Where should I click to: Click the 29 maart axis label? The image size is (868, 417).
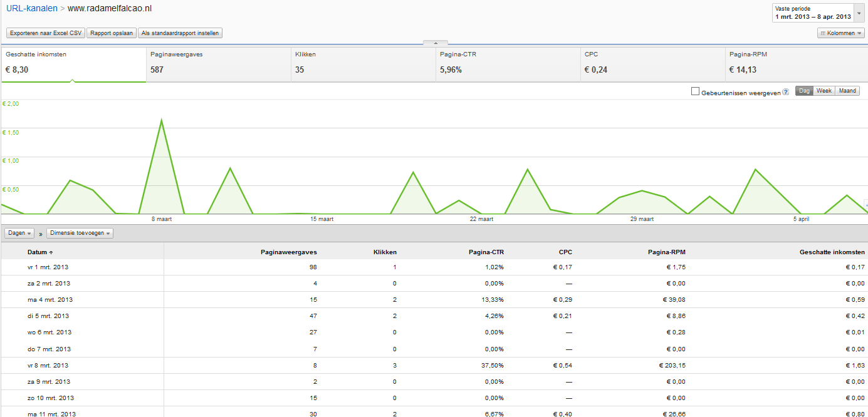(x=642, y=219)
